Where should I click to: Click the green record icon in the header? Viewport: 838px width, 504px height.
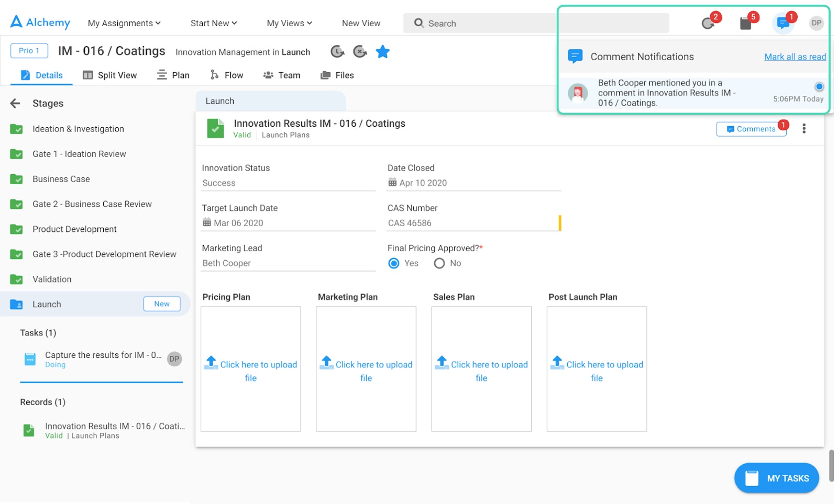click(x=215, y=128)
